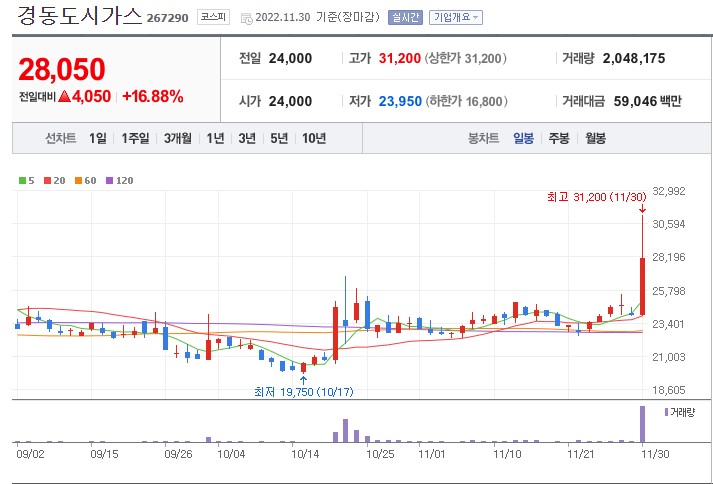This screenshot has width=713, height=484.
Task: Select the 5년 line chart tab
Action: point(279,138)
